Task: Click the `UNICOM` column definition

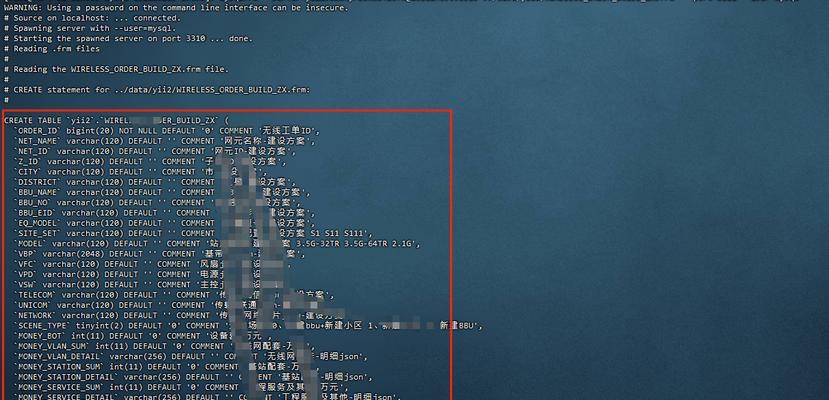Action: (x=169, y=305)
